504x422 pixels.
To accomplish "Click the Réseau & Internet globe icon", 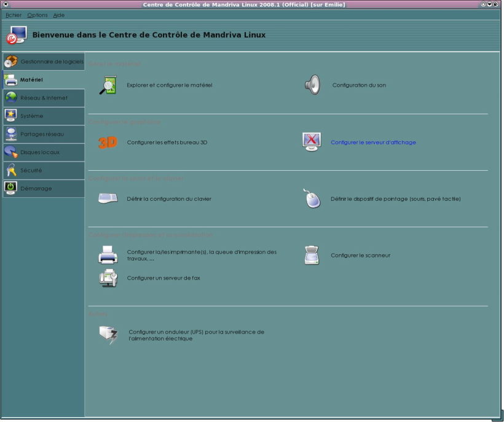I will click(x=11, y=98).
